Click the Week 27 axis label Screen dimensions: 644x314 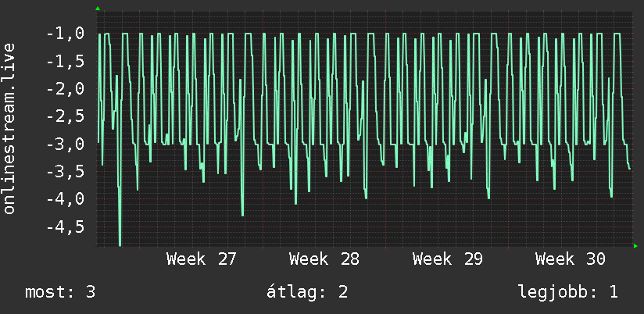click(x=202, y=259)
